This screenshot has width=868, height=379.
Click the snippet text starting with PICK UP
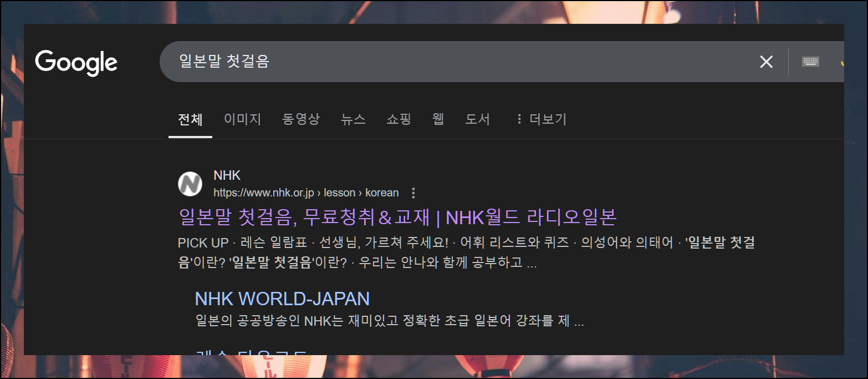coord(467,252)
